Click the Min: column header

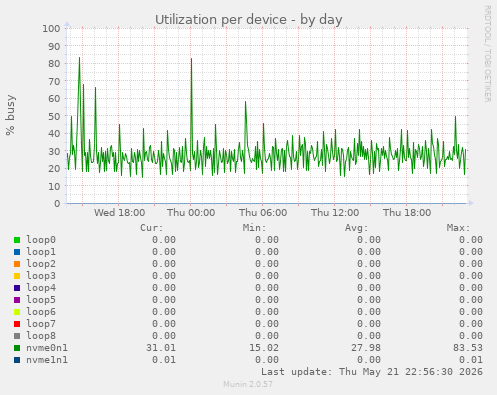coord(254,228)
